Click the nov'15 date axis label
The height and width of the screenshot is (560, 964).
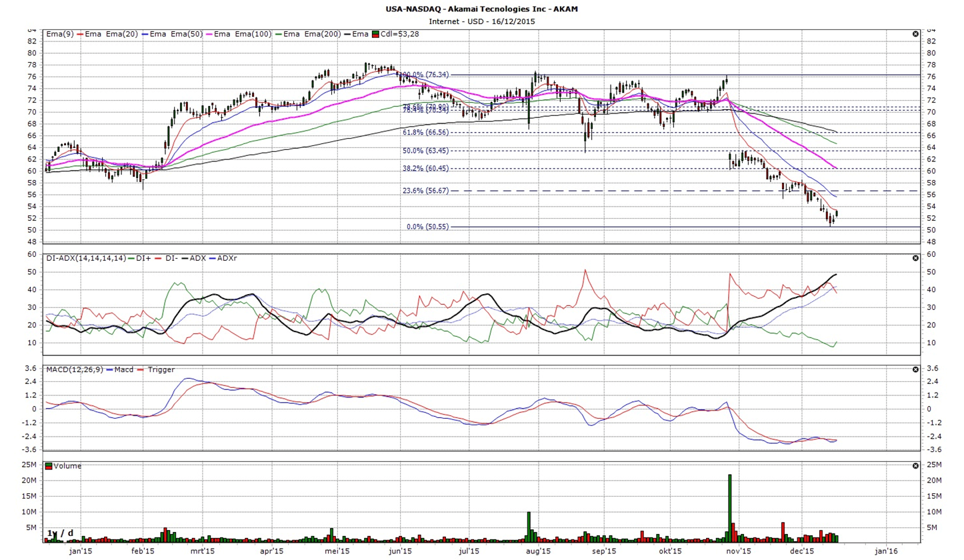pyautogui.click(x=738, y=551)
